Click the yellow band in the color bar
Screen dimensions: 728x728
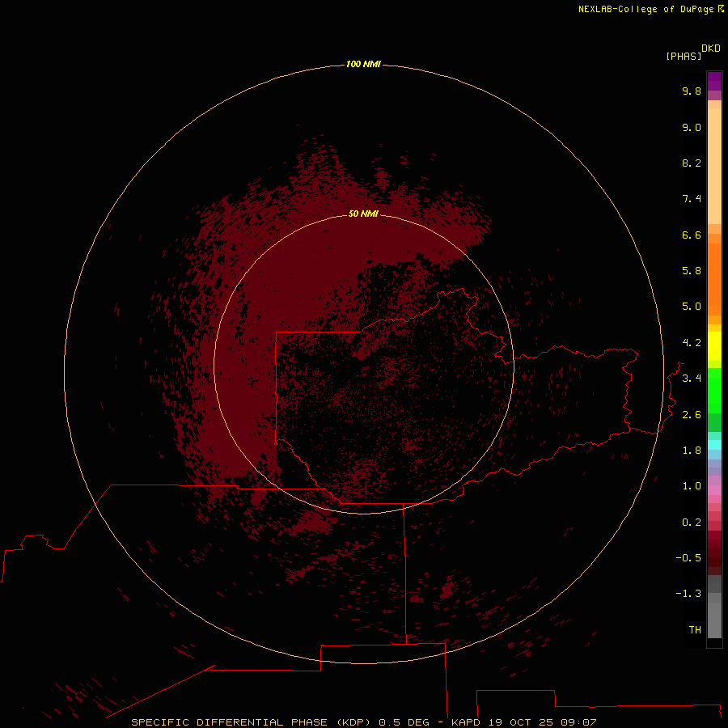714,346
